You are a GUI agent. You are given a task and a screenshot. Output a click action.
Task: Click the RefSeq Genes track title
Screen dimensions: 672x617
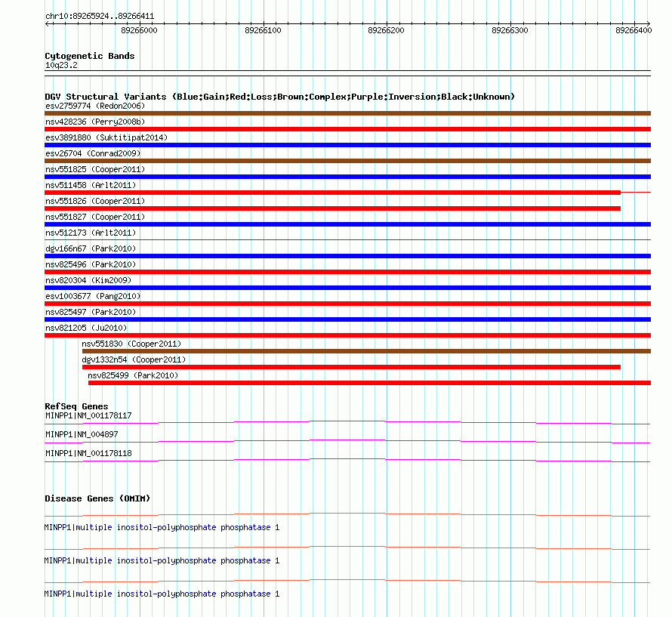click(x=76, y=406)
